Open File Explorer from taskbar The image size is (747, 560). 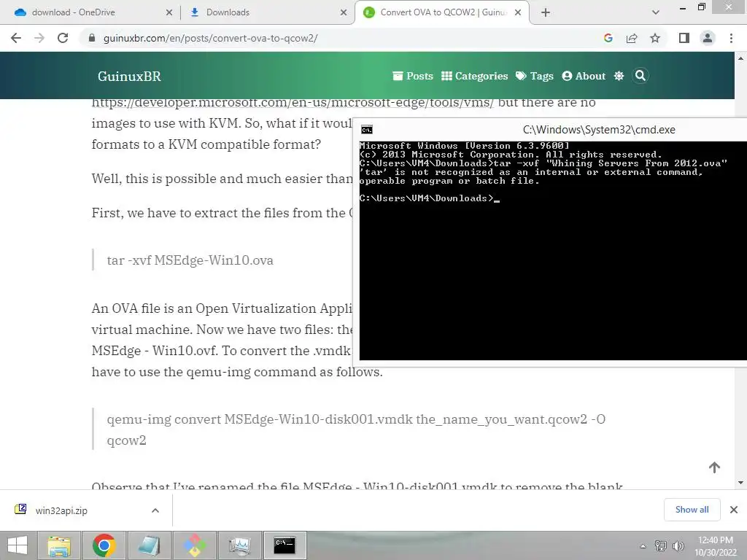coord(59,545)
